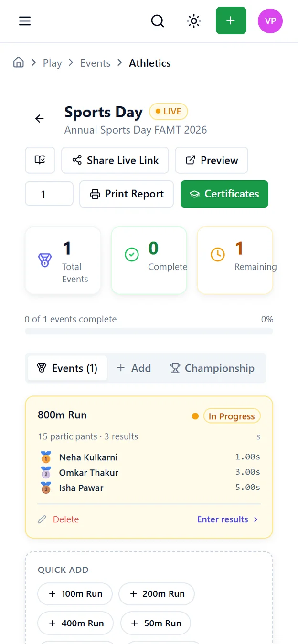The image size is (298, 644).
Task: Click Print Report button
Action: tap(127, 194)
